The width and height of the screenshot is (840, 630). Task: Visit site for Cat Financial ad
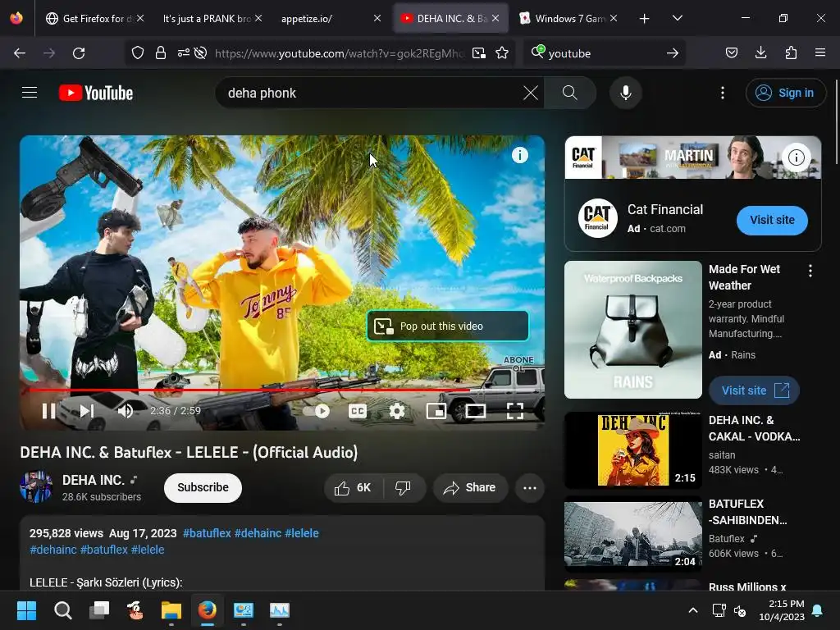point(772,220)
